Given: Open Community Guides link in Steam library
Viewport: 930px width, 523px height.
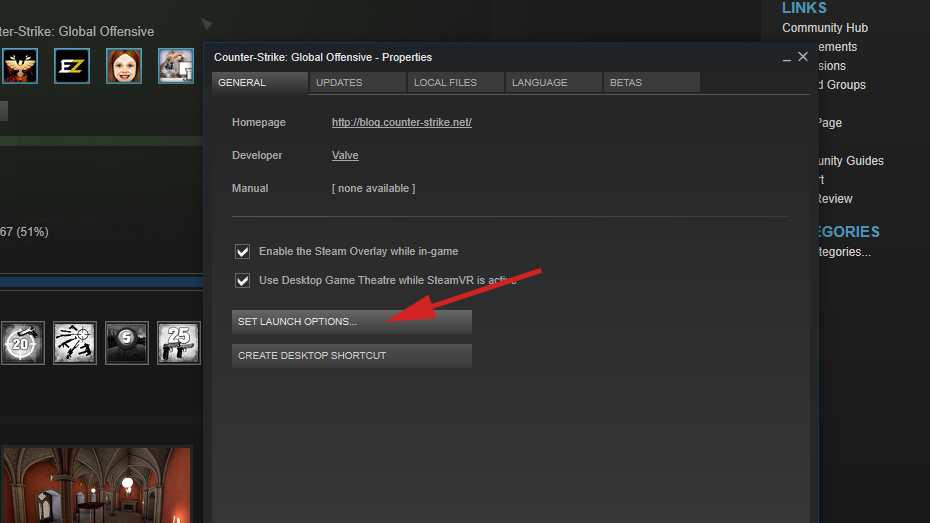Looking at the screenshot, I should (851, 161).
